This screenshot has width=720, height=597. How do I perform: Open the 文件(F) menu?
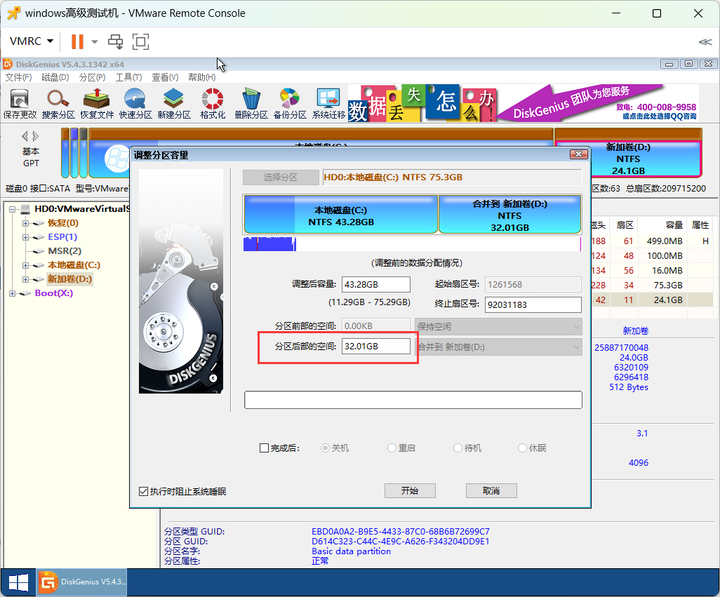point(18,77)
